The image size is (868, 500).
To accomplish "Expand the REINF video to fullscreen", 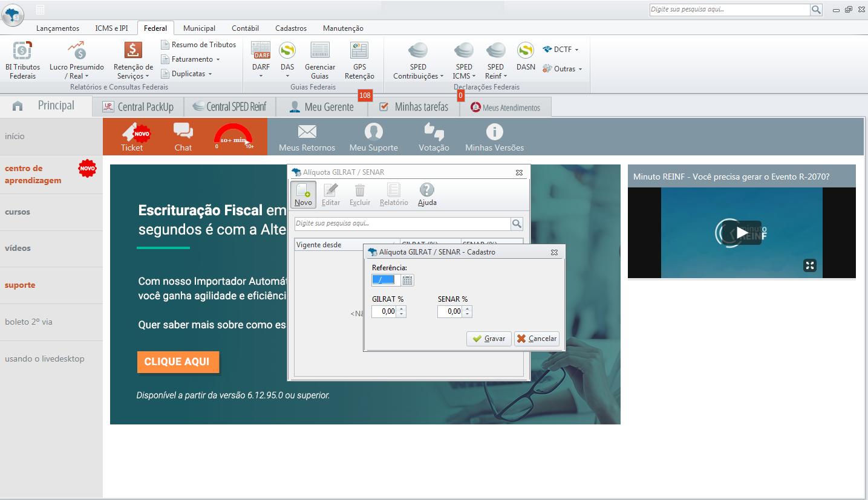I will [x=810, y=265].
